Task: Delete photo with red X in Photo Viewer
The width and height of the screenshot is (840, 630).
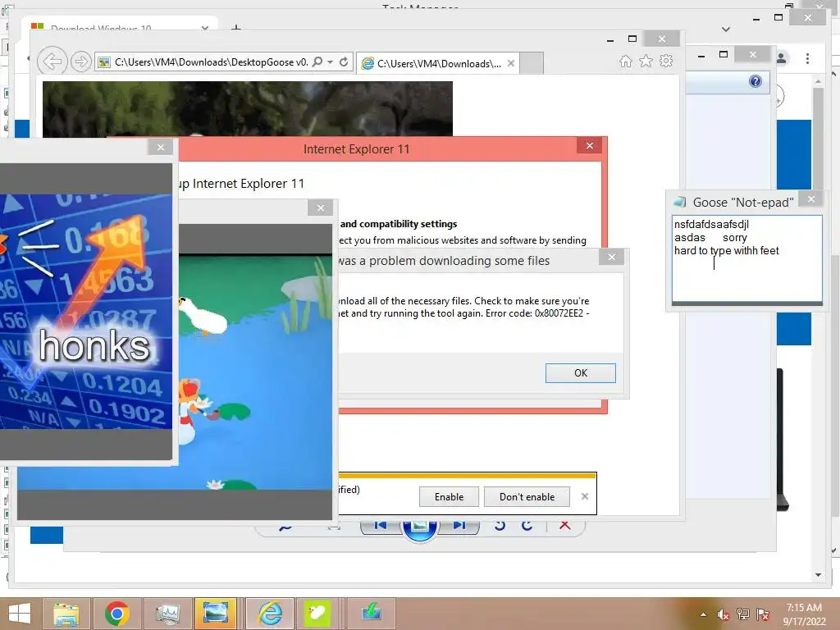Action: [x=564, y=525]
